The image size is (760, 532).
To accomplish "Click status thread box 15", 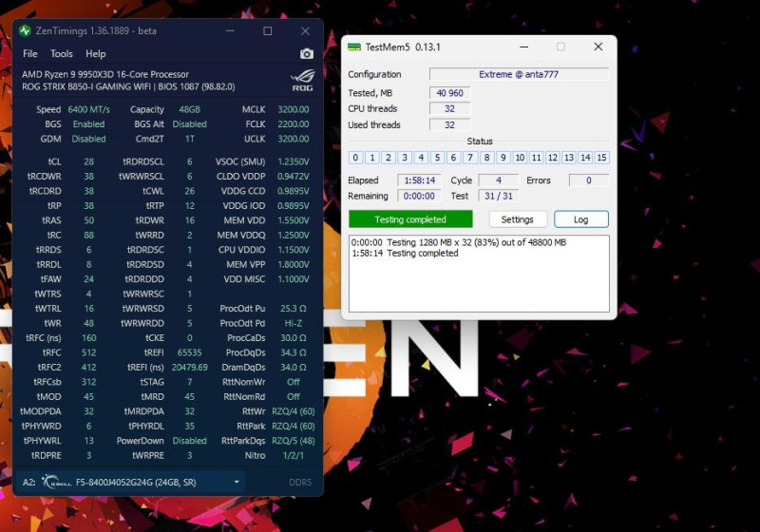I will click(601, 158).
